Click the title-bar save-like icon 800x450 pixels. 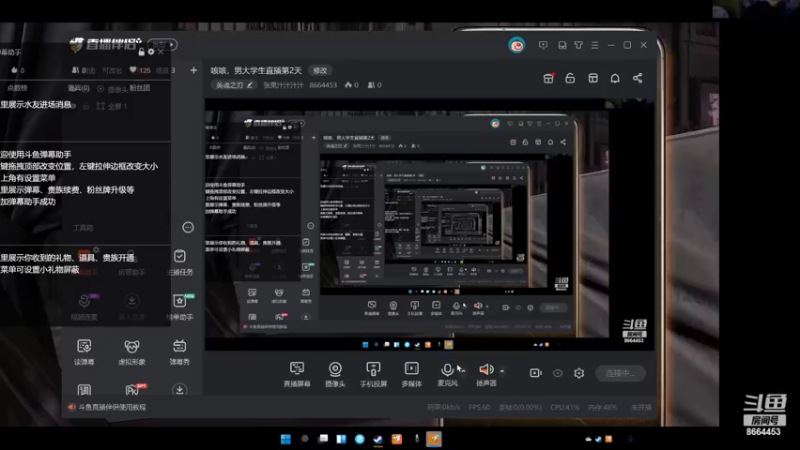[x=562, y=45]
